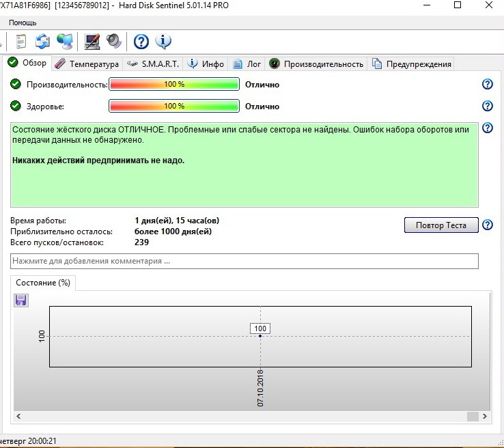
Task: Open the Помощь menu
Action: click(x=23, y=23)
